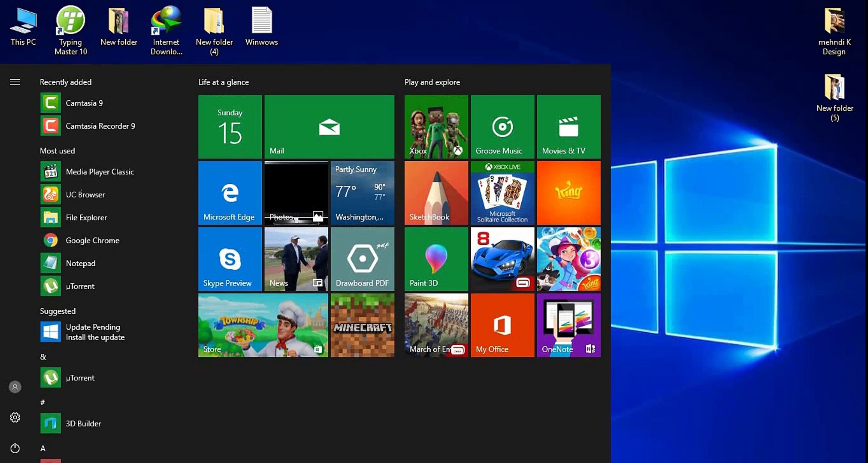Click the Power icon in Start menu
Screen dimensions: 868x463
[15, 448]
